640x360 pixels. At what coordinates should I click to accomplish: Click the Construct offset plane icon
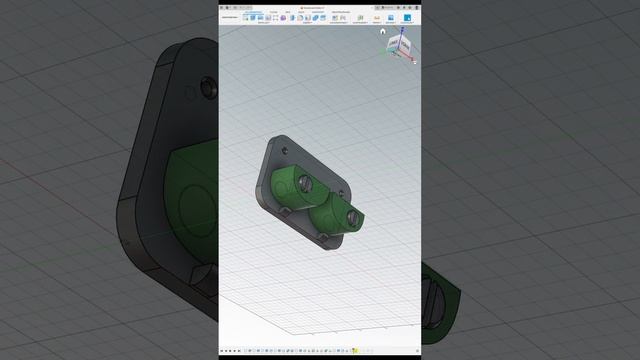(360, 18)
